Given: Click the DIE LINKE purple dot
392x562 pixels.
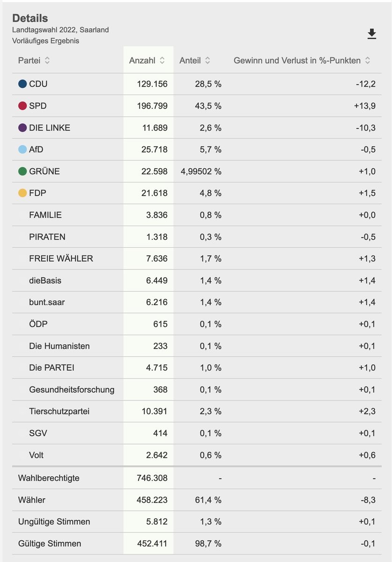Looking at the screenshot, I should (22, 128).
